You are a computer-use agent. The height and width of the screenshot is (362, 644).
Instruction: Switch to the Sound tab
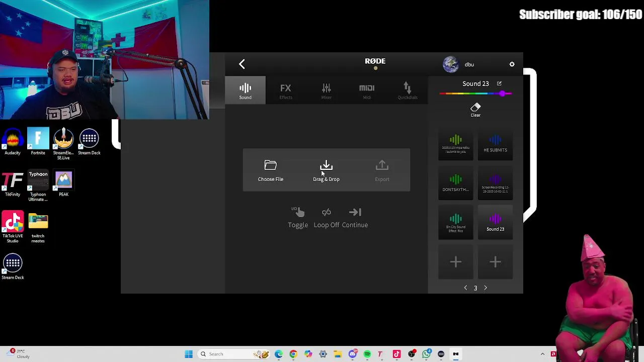(245, 90)
